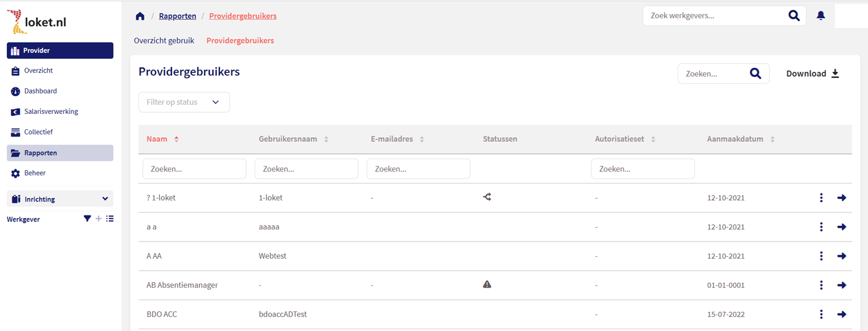Click the magnifier in table search box
This screenshot has width=868, height=331.
[x=755, y=73]
